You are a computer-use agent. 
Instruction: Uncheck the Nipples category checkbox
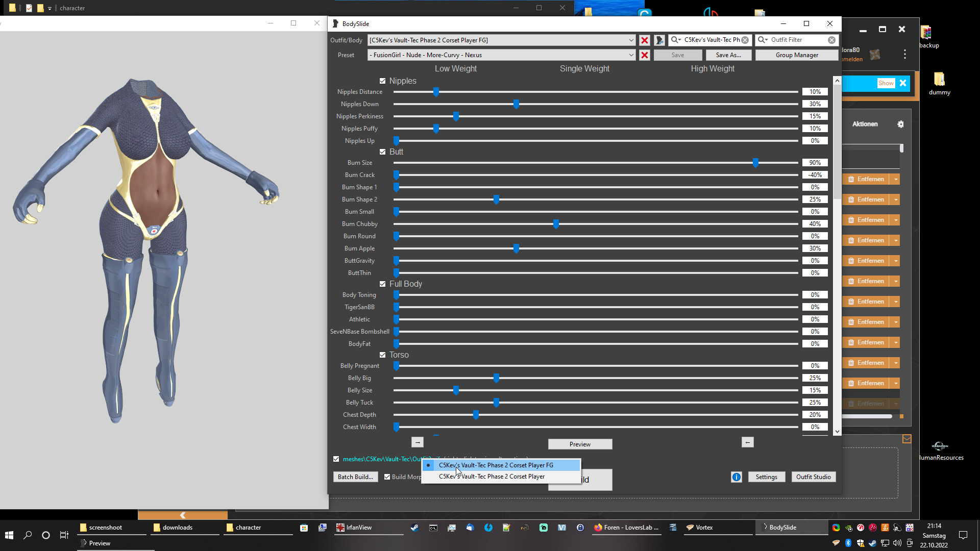tap(382, 81)
